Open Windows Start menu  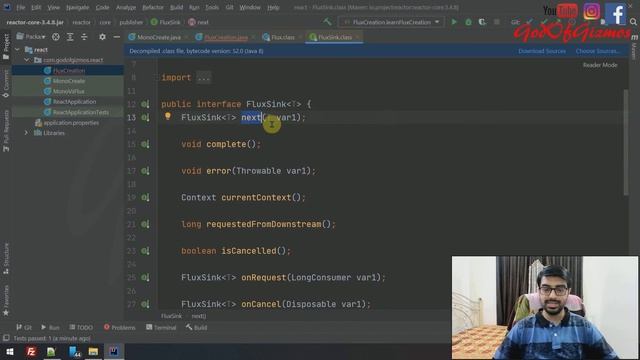pos(10,351)
